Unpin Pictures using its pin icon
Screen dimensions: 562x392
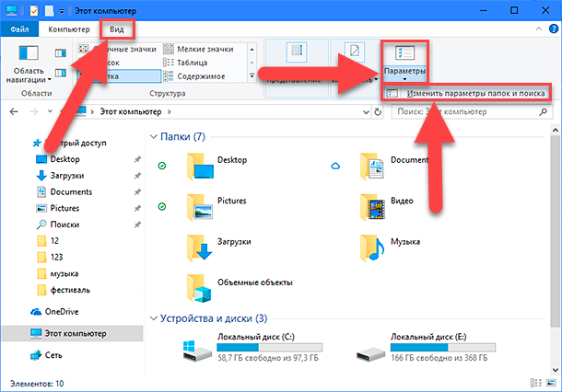(137, 208)
